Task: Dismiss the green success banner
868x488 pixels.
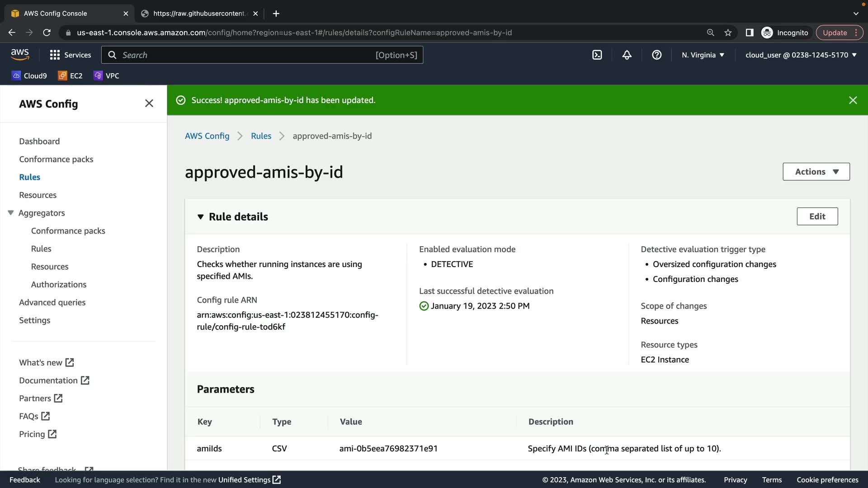Action: coord(853,100)
